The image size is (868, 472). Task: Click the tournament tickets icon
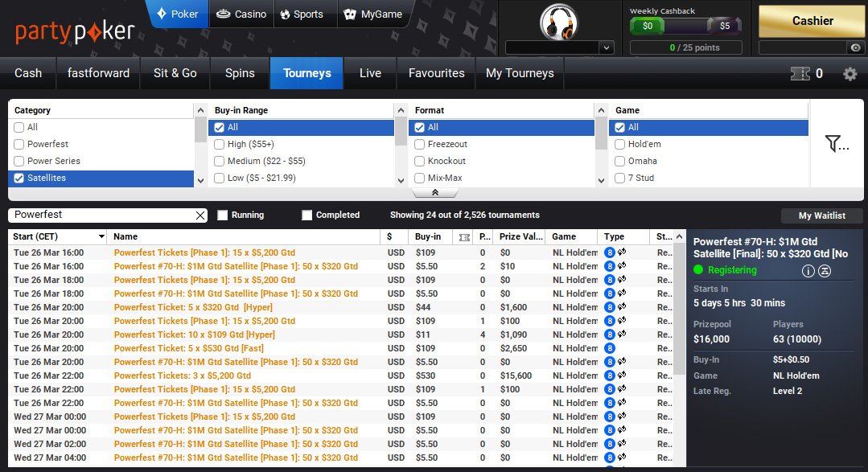click(800, 74)
